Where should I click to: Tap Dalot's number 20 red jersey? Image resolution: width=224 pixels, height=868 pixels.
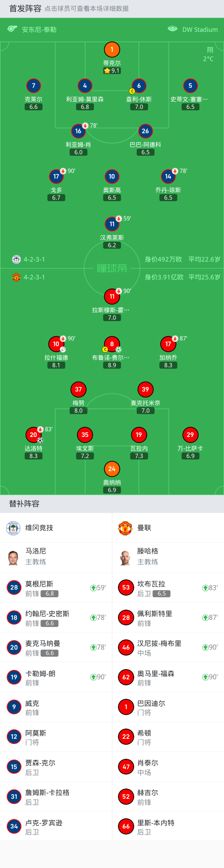coord(33,435)
